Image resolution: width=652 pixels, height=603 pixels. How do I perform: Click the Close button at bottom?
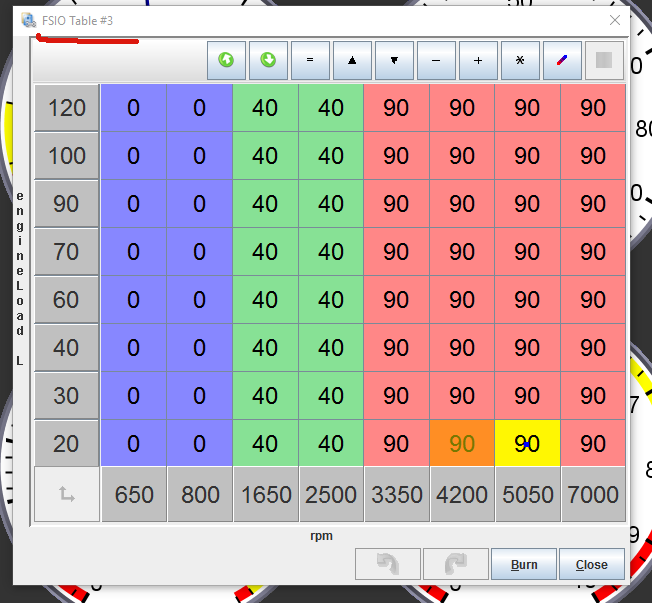591,564
